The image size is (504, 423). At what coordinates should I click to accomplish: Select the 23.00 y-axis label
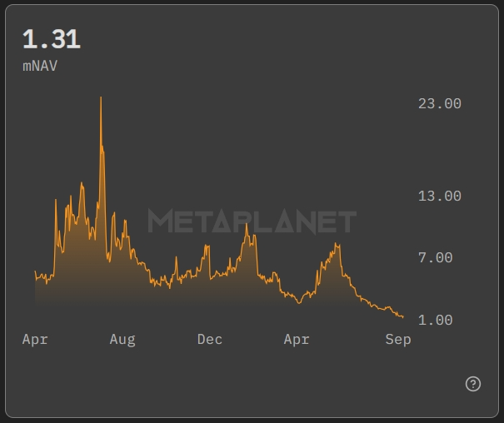pyautogui.click(x=439, y=104)
